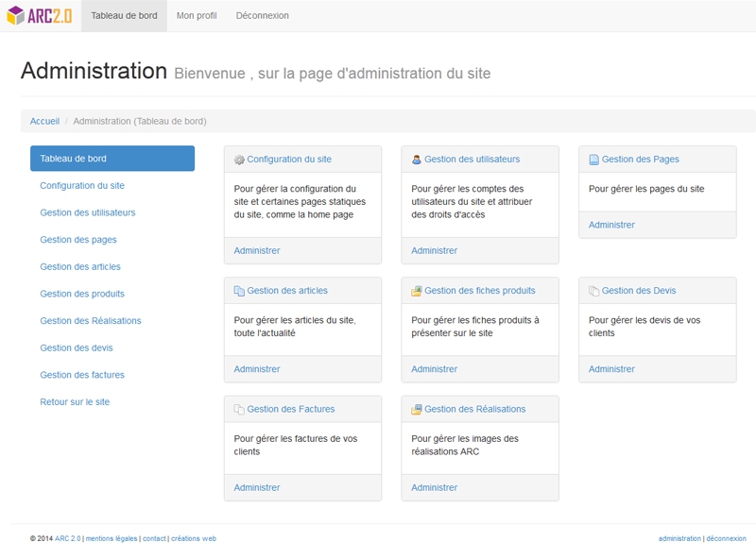Click Accueil in the breadcrumb

44,121
